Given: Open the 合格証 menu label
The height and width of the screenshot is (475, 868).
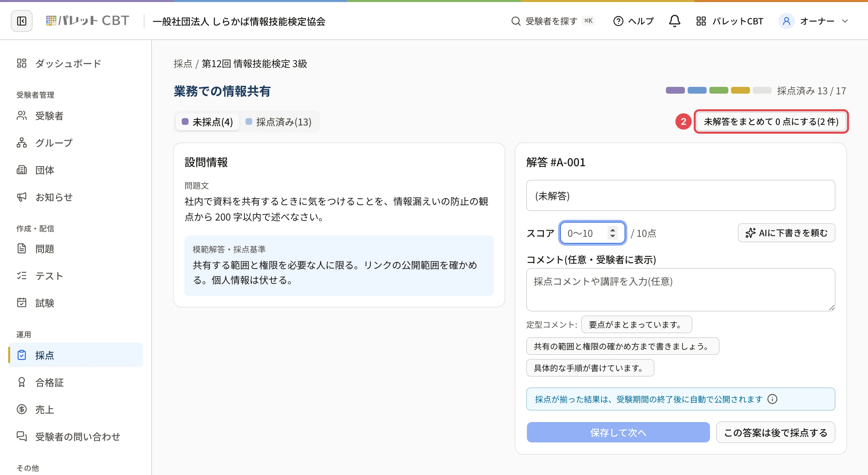Looking at the screenshot, I should pos(50,383).
